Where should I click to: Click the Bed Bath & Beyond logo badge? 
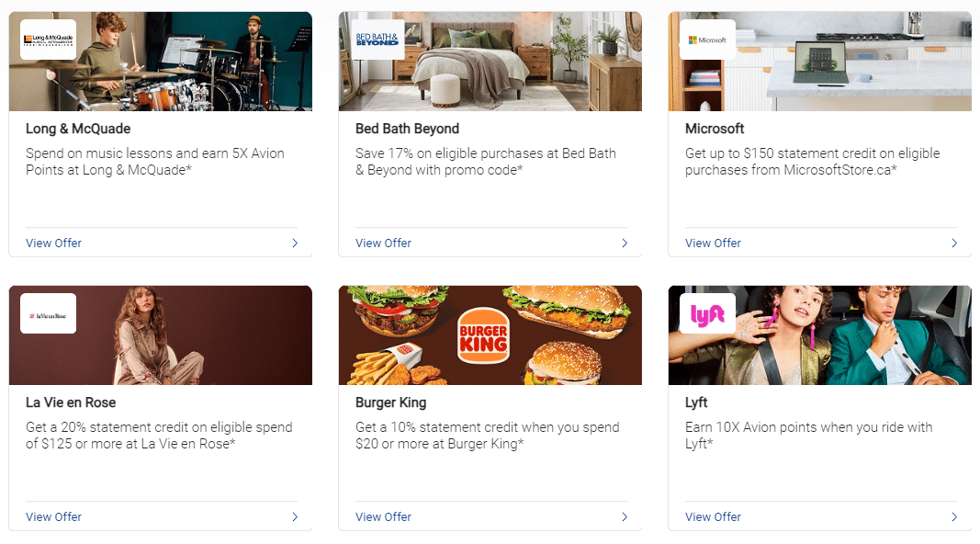pos(378,40)
